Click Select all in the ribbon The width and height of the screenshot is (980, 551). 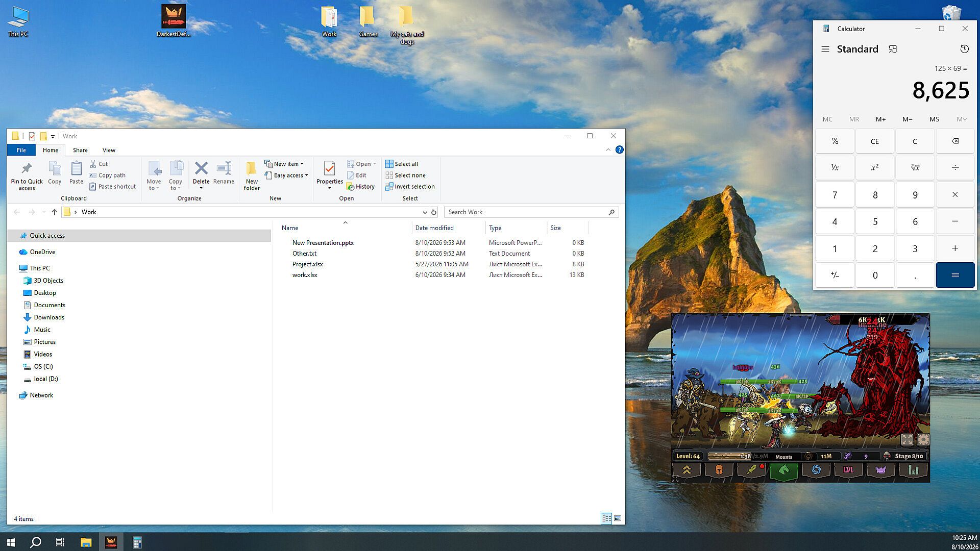(402, 164)
